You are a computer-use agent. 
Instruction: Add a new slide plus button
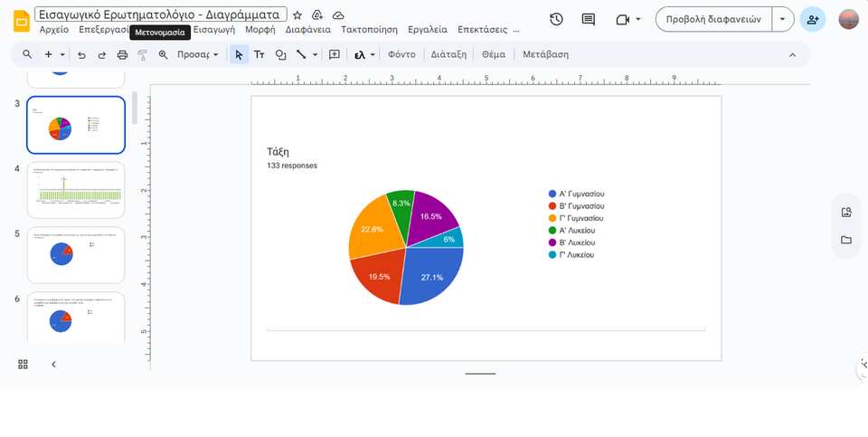pyautogui.click(x=49, y=54)
